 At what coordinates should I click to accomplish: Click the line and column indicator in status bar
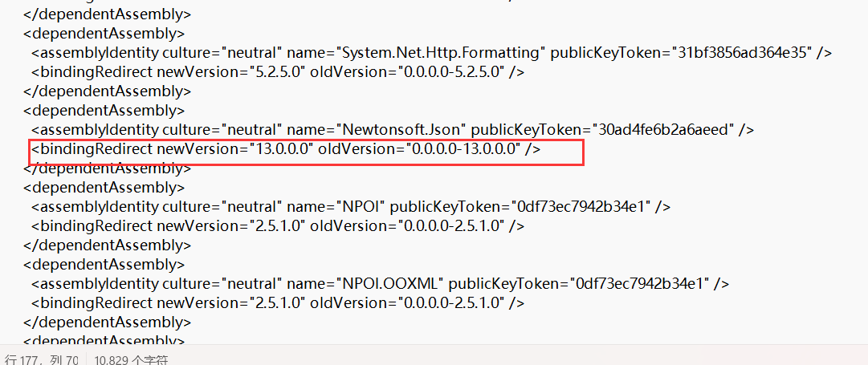pyautogui.click(x=41, y=360)
